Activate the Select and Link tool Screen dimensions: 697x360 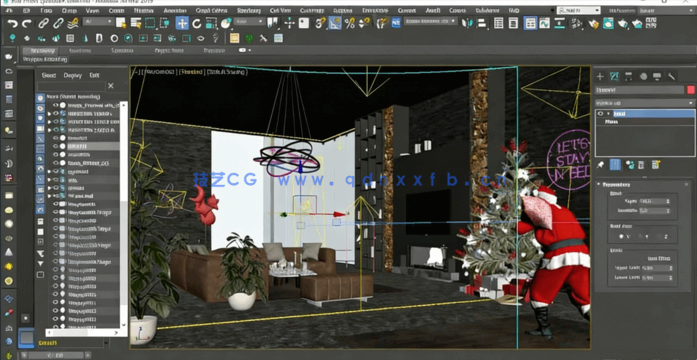pos(43,23)
